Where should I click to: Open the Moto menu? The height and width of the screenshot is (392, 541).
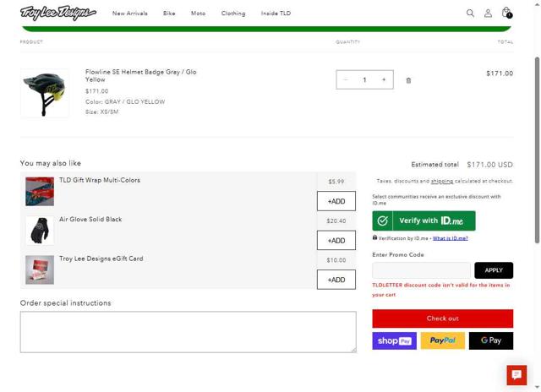(x=198, y=14)
